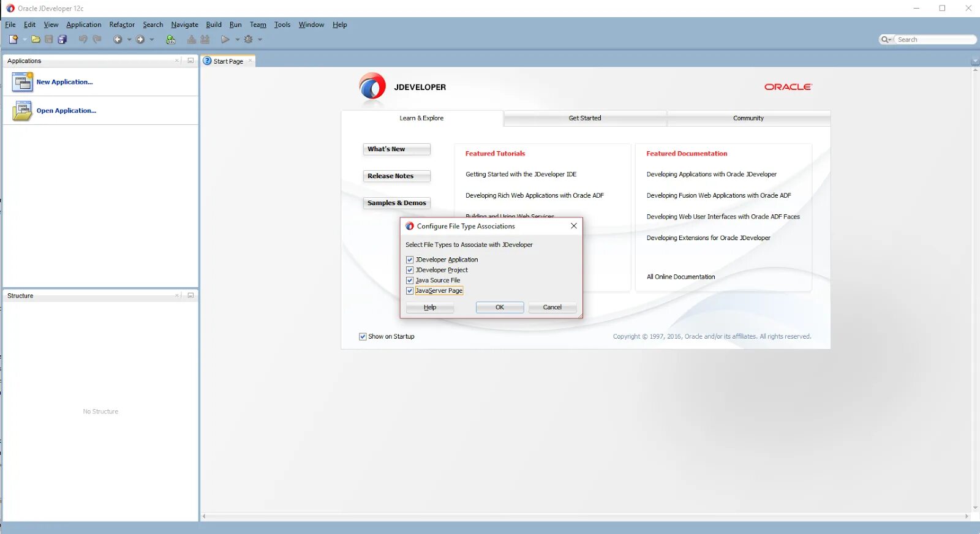
Task: Click the Debug bug icon
Action: 248,39
